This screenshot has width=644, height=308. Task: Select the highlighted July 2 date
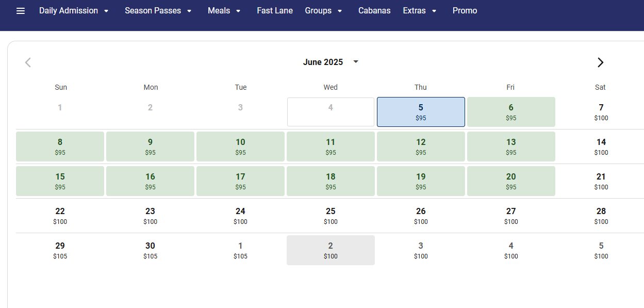(331, 250)
